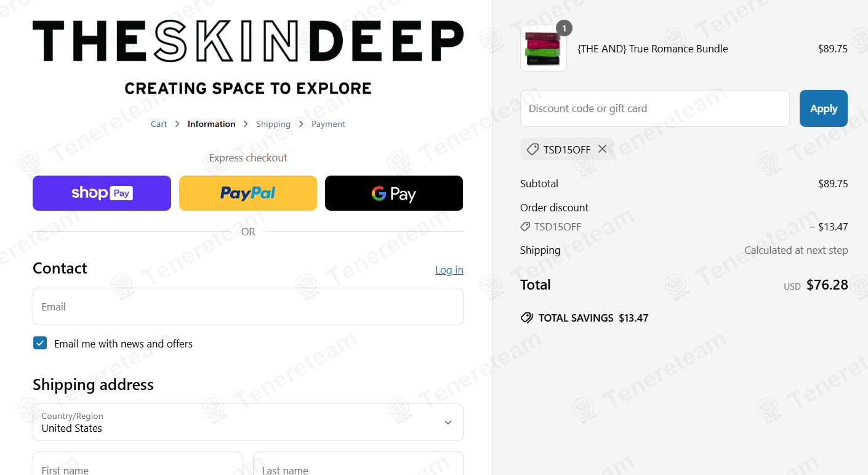Click into the Email contact field

[248, 307]
